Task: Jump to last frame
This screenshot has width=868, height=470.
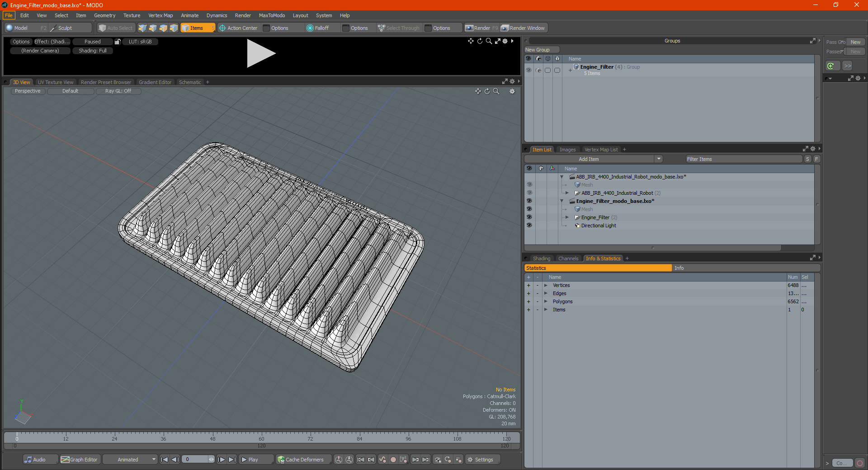Action: [x=232, y=460]
